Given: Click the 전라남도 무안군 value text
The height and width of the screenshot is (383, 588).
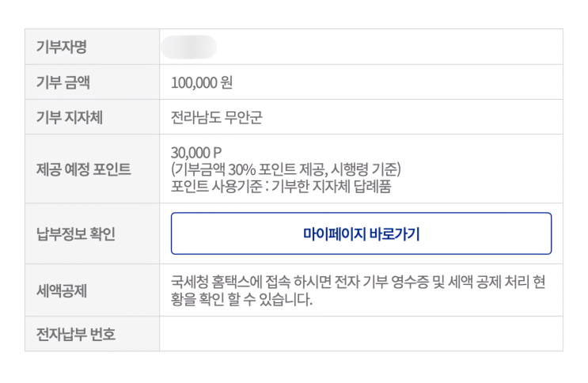Looking at the screenshot, I should click(216, 118).
